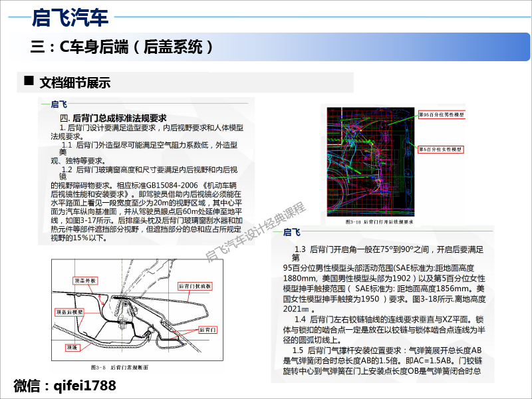
Task: Click the text "2021㎜ 。" in the right document
Action: click(x=299, y=309)
